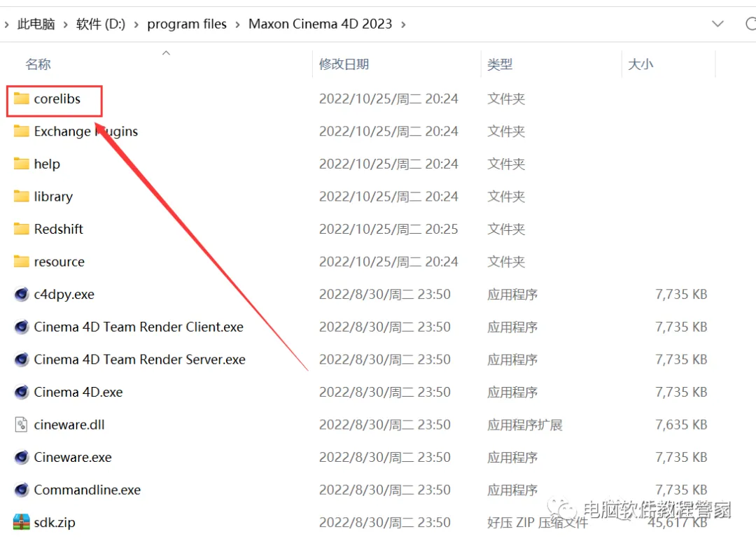Screen dimensions: 756x543
Task: Click c4dpy.exe's 7,735 KB size
Action: click(x=681, y=294)
